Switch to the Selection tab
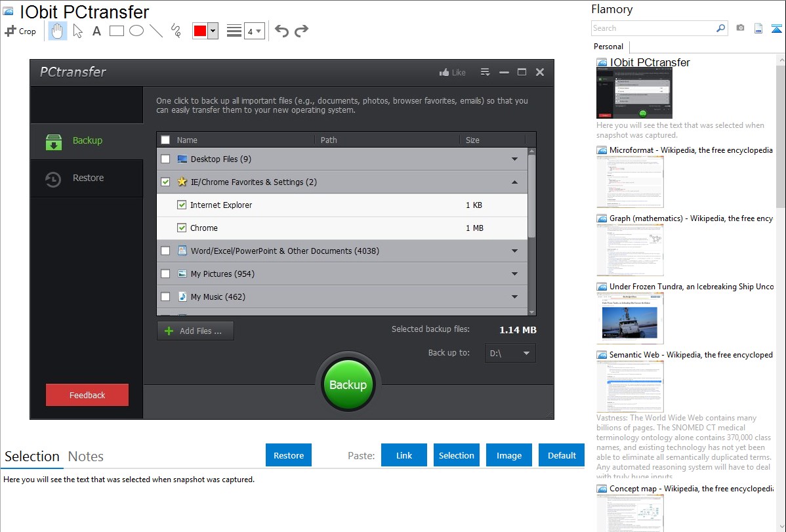Viewport: 786px width, 532px height. pos(32,457)
